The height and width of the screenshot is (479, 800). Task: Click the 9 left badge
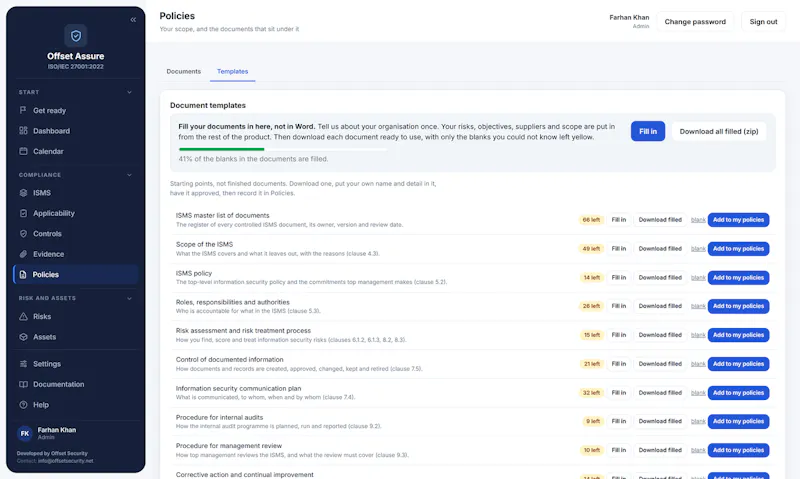coord(593,421)
